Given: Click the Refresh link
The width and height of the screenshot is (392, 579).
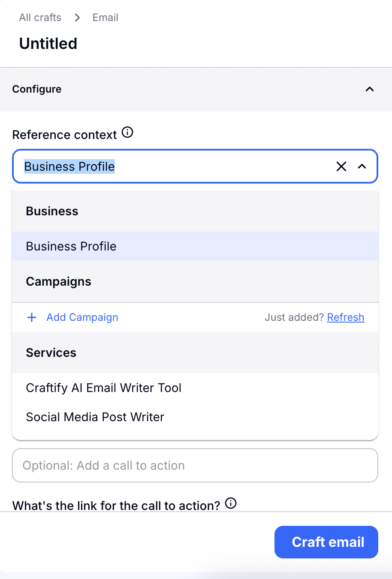Looking at the screenshot, I should click(345, 317).
